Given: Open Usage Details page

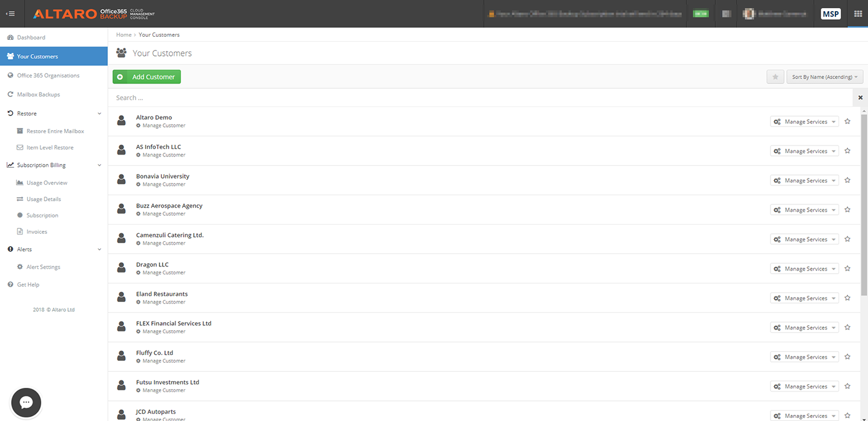Looking at the screenshot, I should (44, 199).
